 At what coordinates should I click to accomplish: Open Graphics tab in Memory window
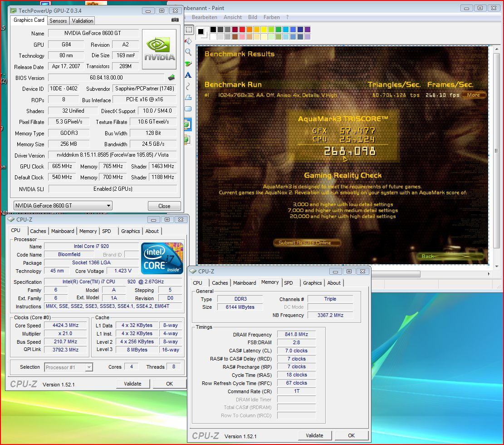(312, 283)
